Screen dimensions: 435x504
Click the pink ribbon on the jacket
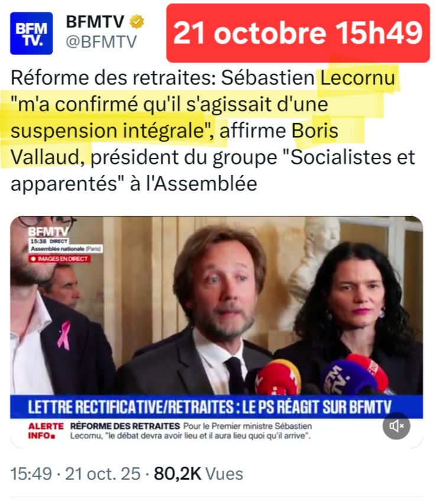(x=64, y=335)
